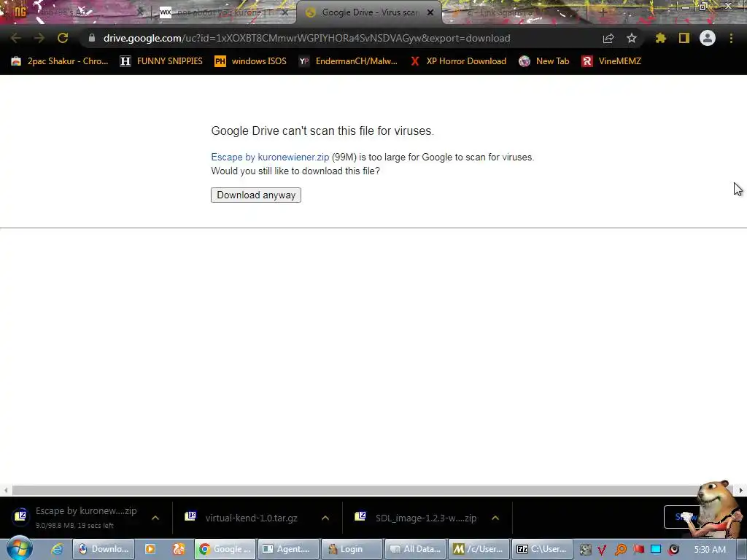Open the Extensions puzzle icon
Screen dimensions: 747x560
(x=660, y=38)
